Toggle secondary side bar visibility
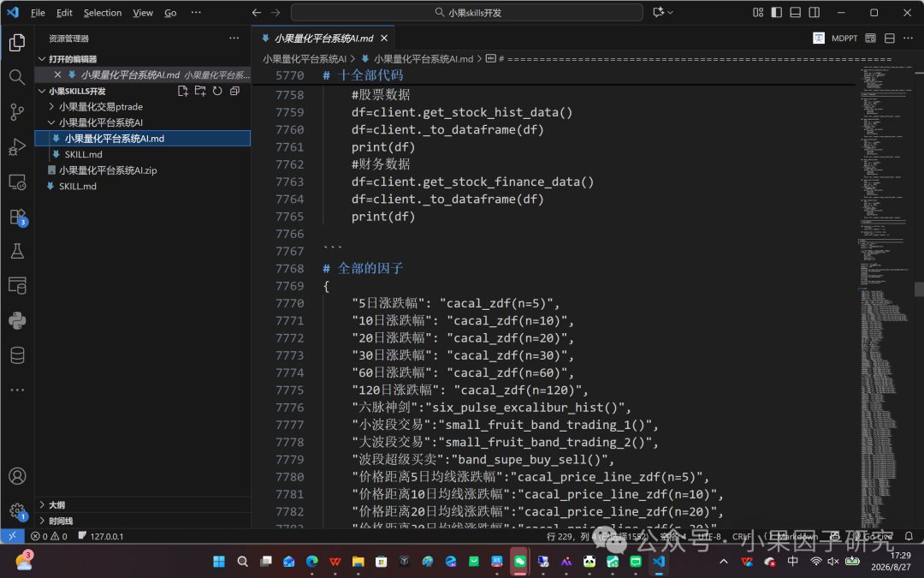 [814, 12]
